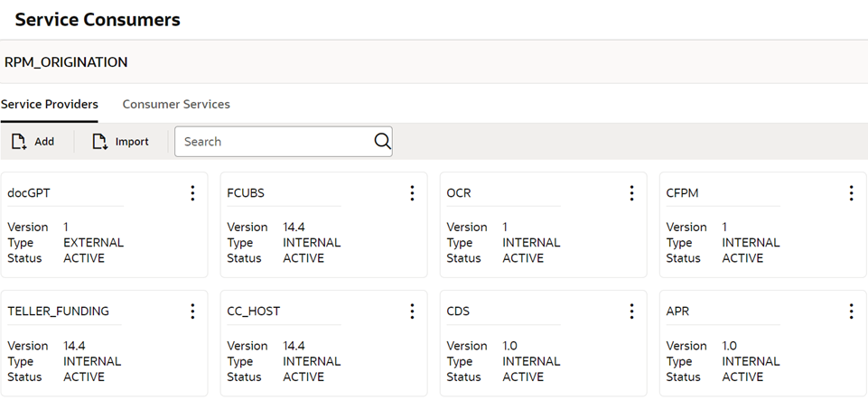Select the docGPT provider card title
The height and width of the screenshot is (400, 868).
(28, 193)
